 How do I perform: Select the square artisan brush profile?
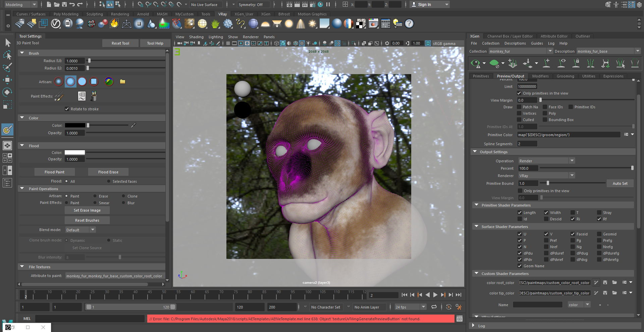pos(94,81)
